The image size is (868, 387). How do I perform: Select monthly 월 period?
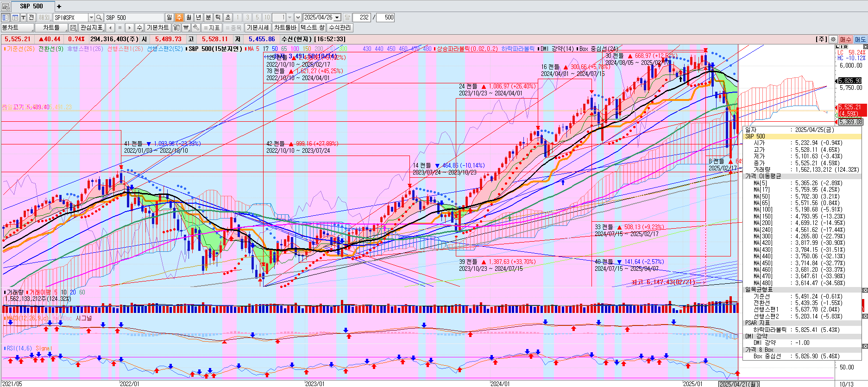[189, 17]
